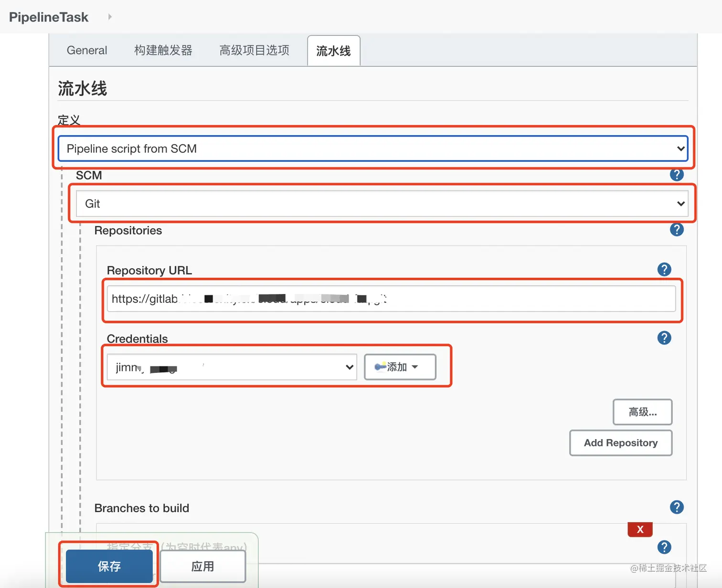The width and height of the screenshot is (722, 588).
Task: Open the PipelineTask breadcrumb link
Action: click(x=49, y=17)
